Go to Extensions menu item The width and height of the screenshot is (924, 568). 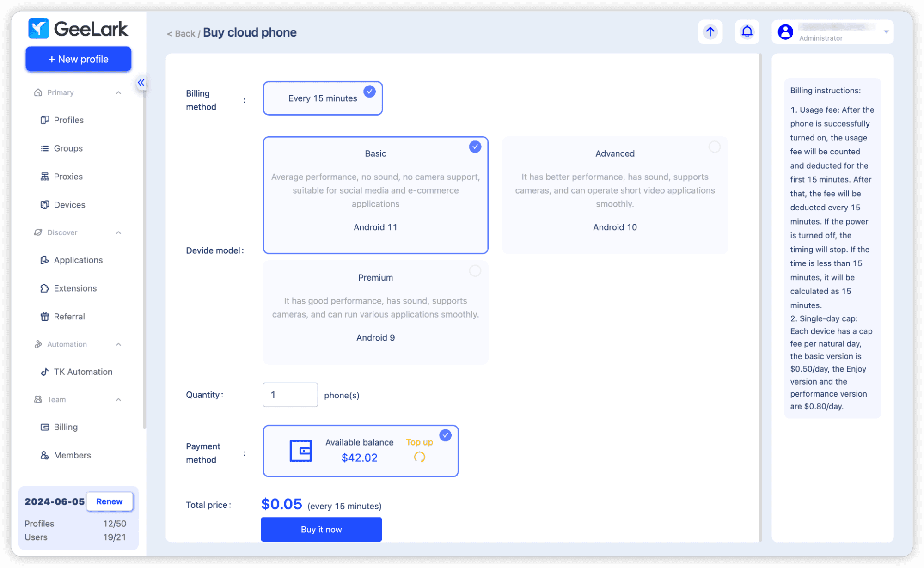75,288
